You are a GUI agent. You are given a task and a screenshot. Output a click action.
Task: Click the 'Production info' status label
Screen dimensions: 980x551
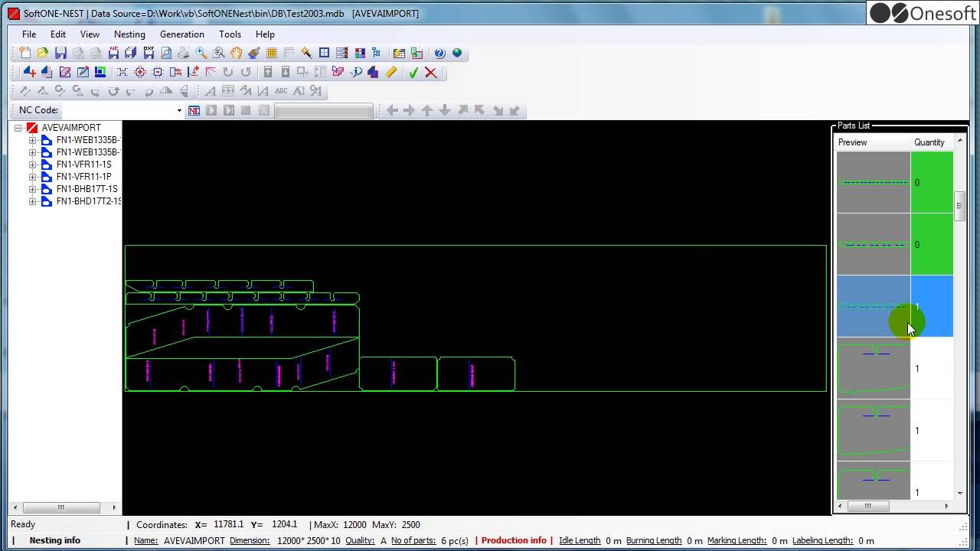[x=514, y=540]
